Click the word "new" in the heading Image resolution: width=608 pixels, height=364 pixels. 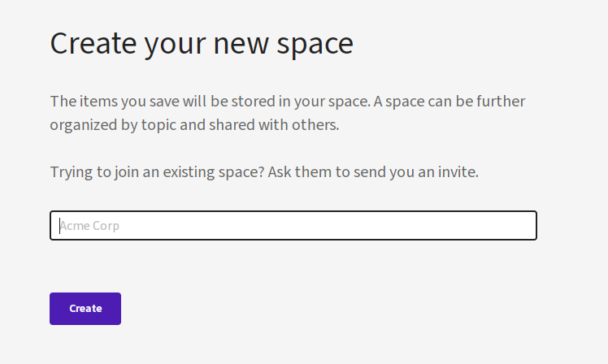(x=237, y=43)
